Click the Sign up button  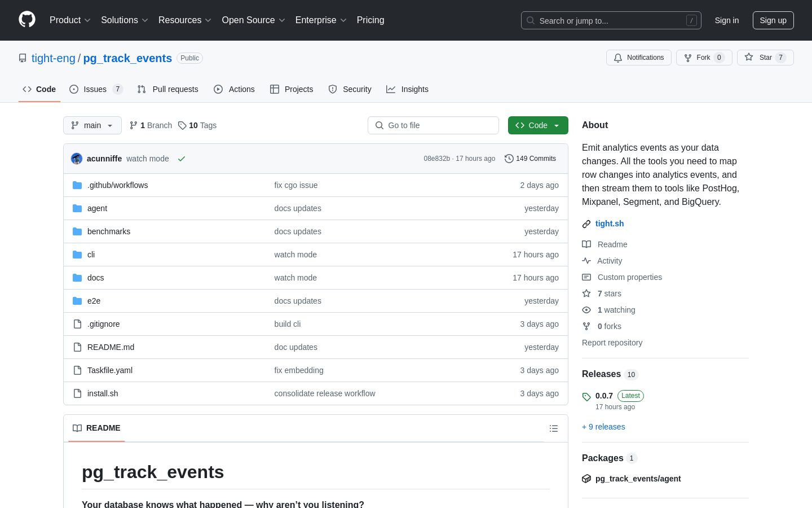(x=773, y=20)
